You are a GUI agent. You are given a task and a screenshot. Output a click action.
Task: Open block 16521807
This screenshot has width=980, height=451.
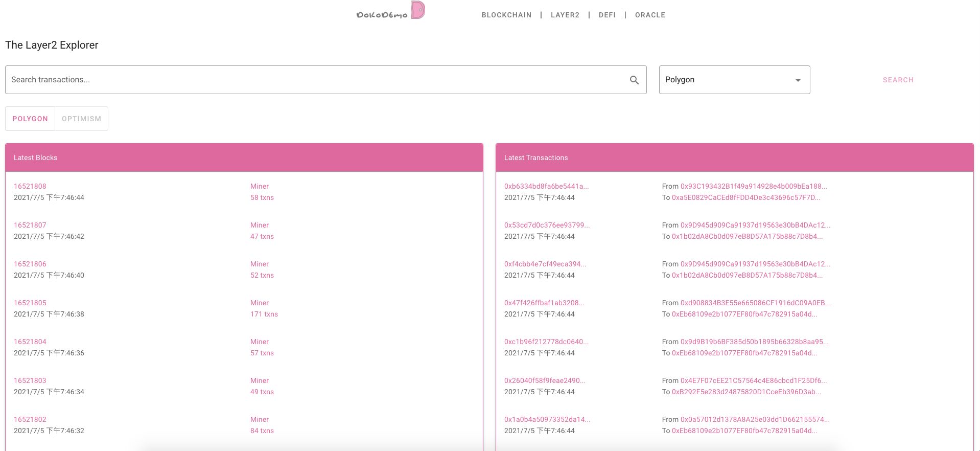click(x=30, y=225)
